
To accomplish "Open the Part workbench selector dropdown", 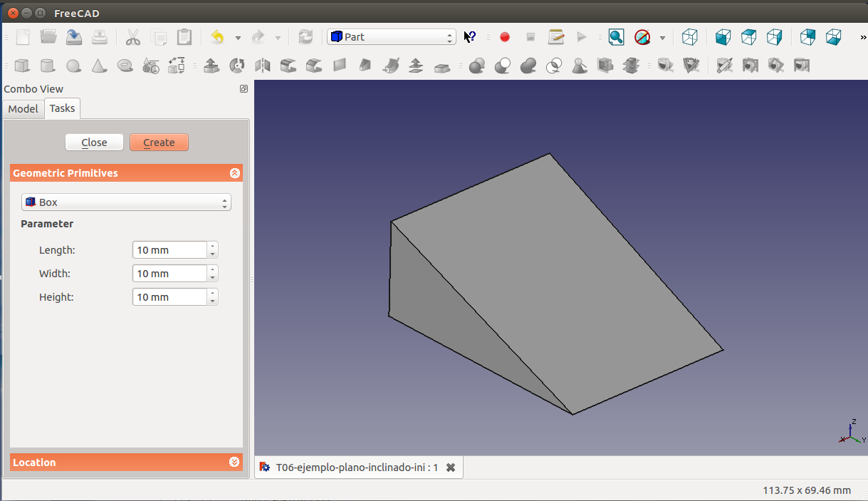I will 391,37.
